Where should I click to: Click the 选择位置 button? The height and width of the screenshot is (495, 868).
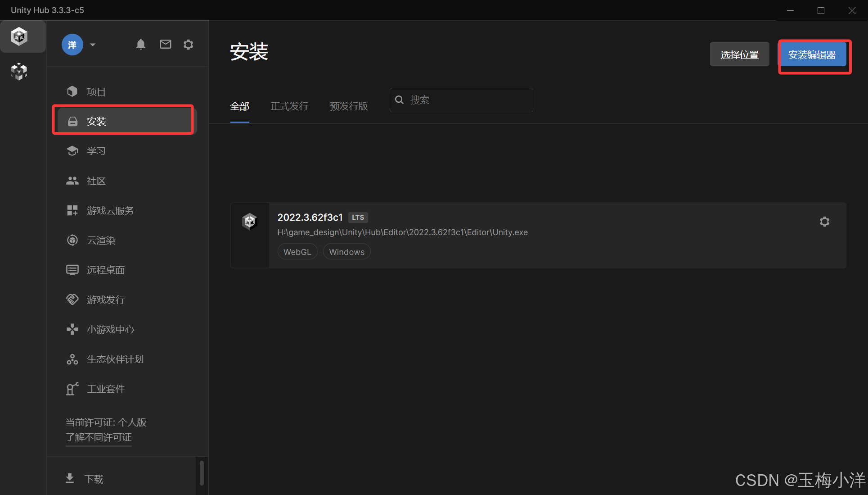(x=739, y=54)
